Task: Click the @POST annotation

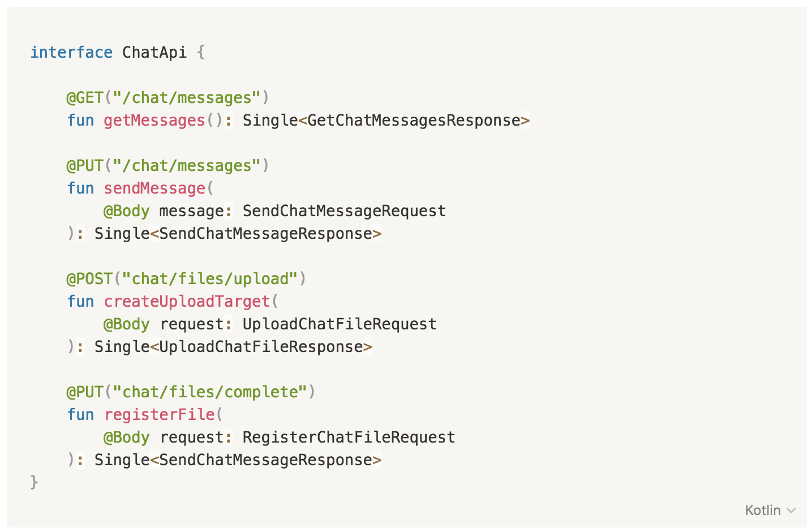Action: 89,278
